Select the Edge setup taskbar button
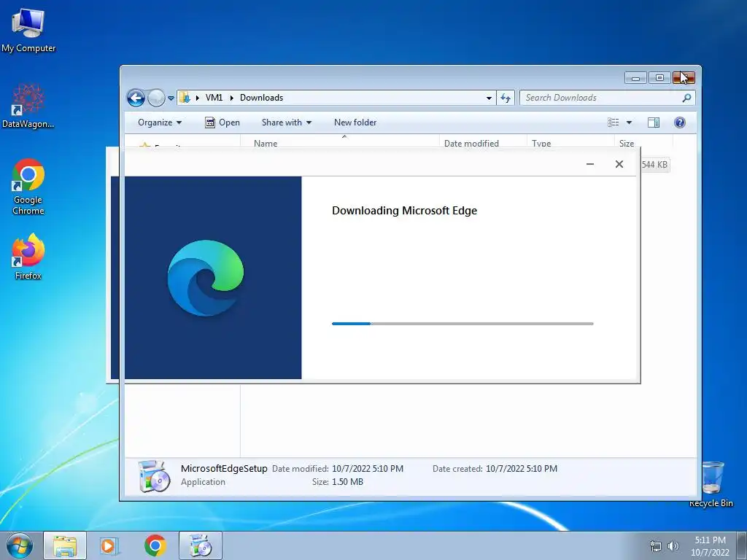747x560 pixels. pos(201,545)
